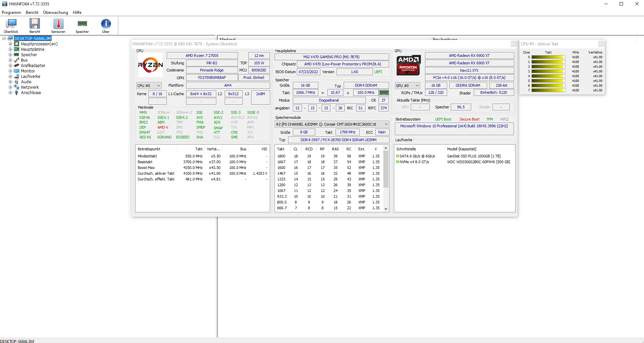Close the CPU #0 Aktiver Takt window

(x=601, y=44)
